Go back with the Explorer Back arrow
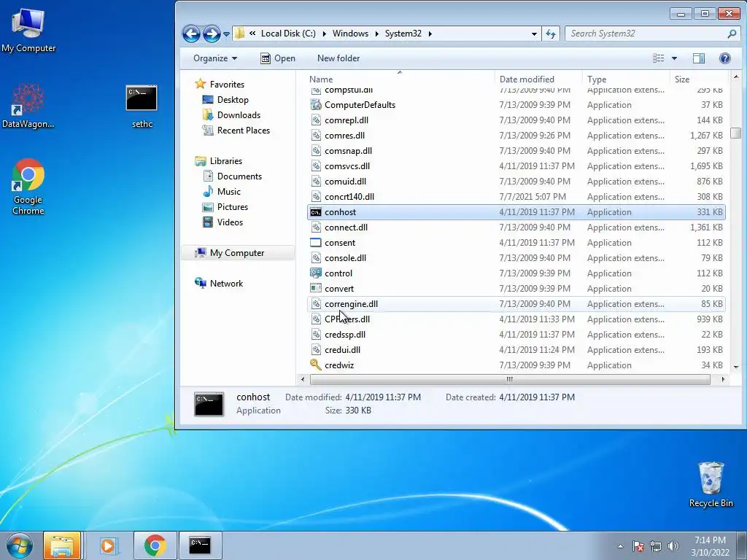Image resolution: width=747 pixels, height=560 pixels. (191, 34)
